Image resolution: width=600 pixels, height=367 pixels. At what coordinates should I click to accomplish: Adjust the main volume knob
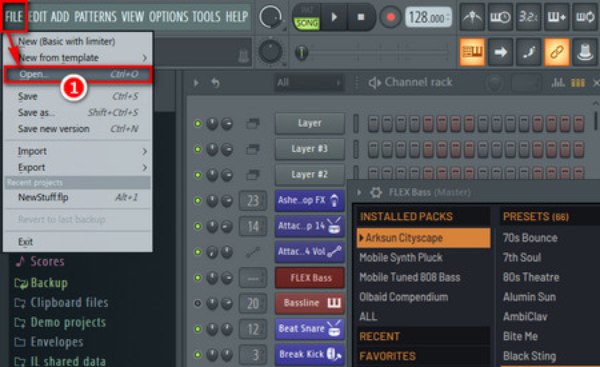[x=271, y=17]
